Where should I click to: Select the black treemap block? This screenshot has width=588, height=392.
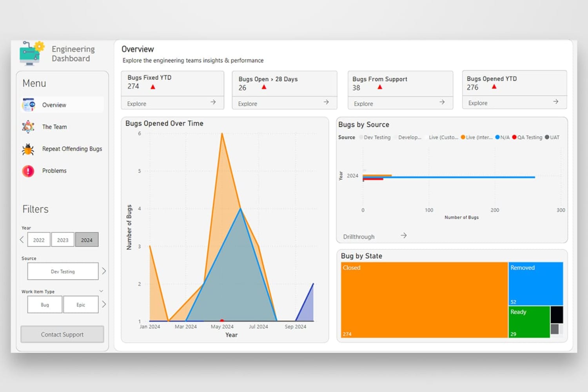557,315
